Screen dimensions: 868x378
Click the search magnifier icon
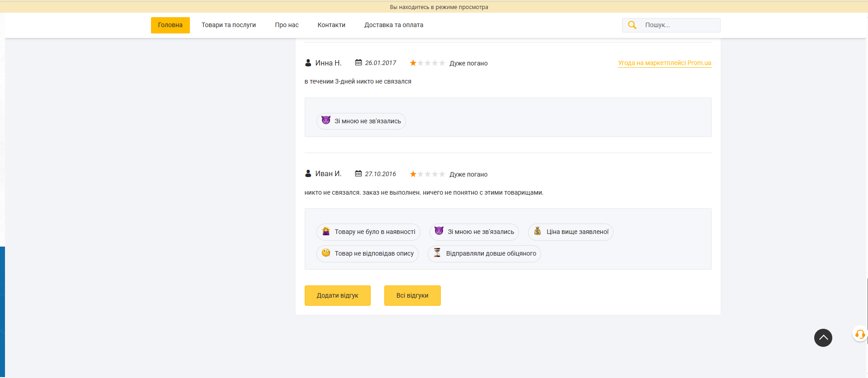point(632,25)
